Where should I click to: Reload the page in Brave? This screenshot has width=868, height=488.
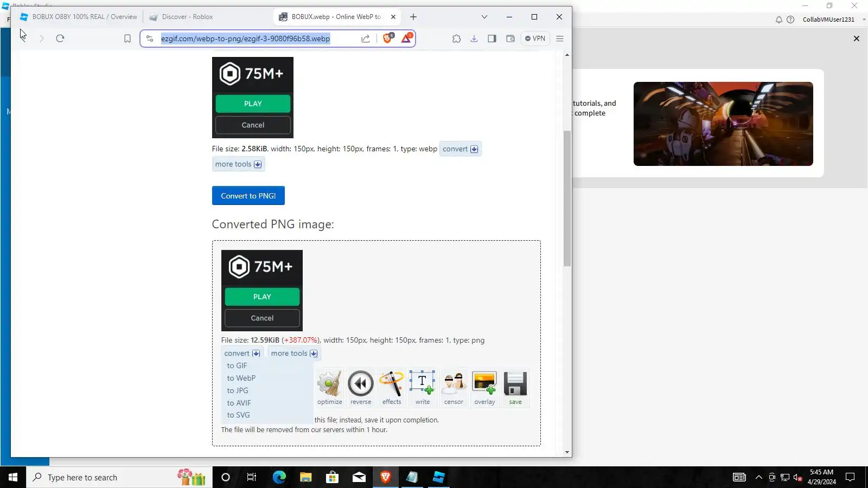(x=60, y=38)
